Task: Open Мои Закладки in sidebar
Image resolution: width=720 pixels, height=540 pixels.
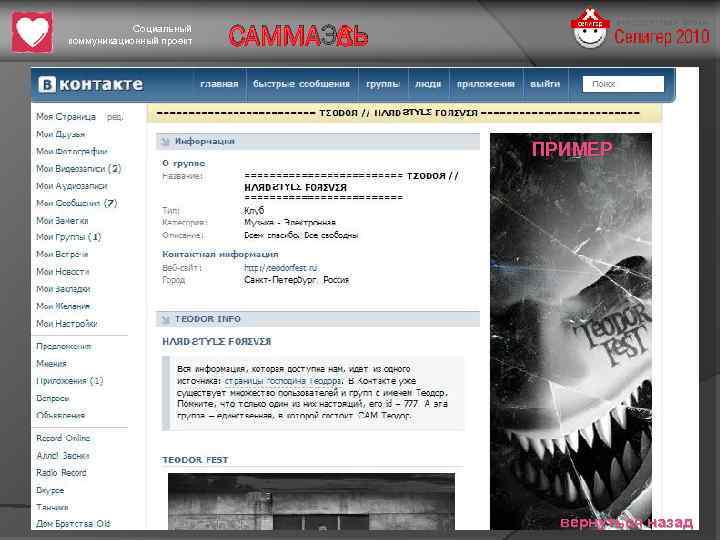Action: click(63, 289)
